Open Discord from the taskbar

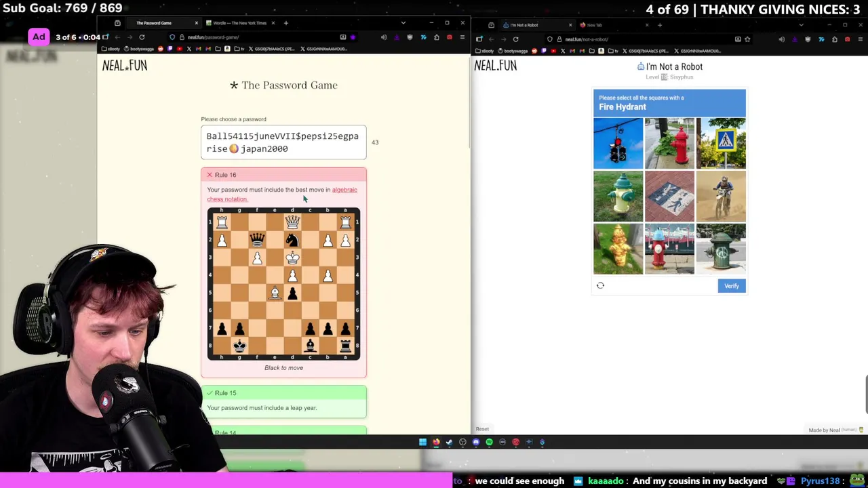pos(476,442)
